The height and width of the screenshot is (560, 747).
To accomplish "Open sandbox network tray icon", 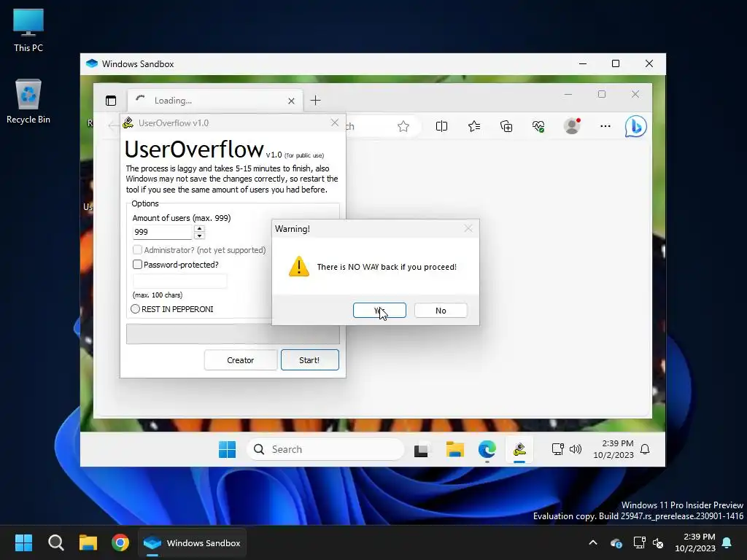I will point(557,449).
